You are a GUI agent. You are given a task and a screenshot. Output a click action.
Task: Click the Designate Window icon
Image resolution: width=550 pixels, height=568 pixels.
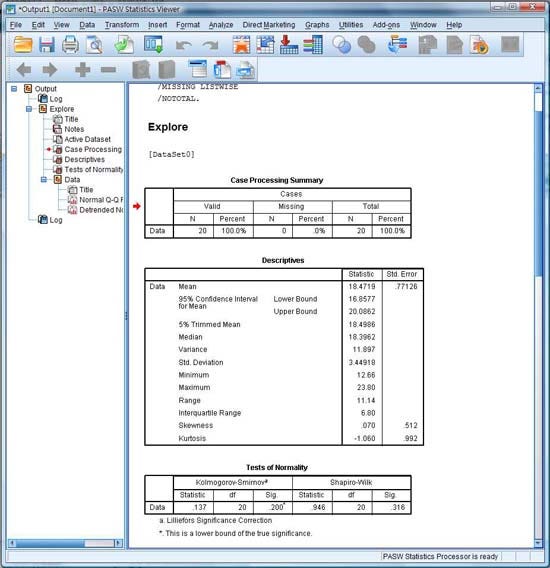point(397,45)
